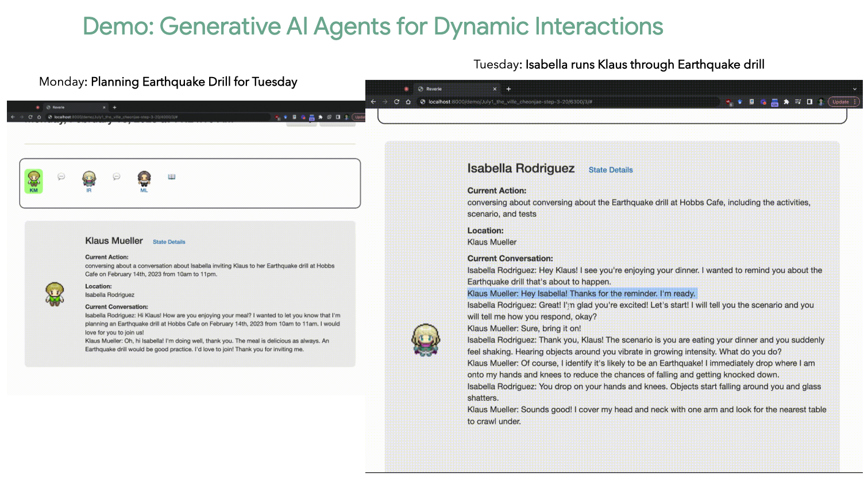Select the KM Klaus Mueller persona avatar

point(34,181)
